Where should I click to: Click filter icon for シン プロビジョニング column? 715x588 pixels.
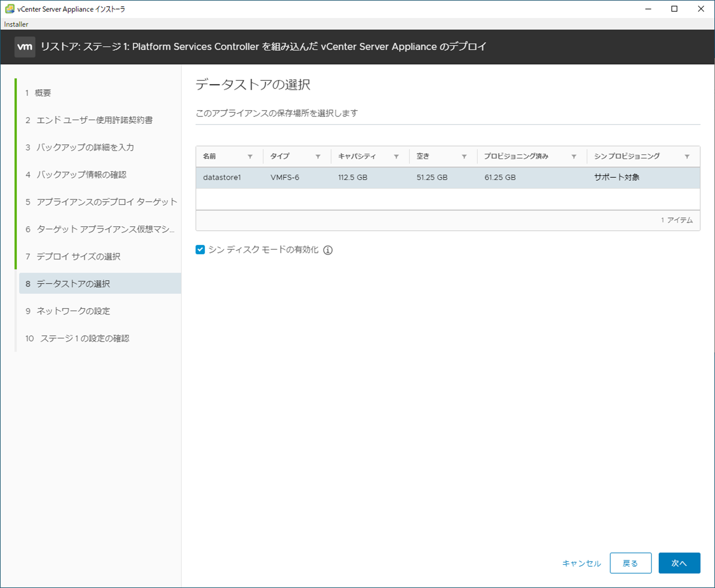tap(687, 156)
